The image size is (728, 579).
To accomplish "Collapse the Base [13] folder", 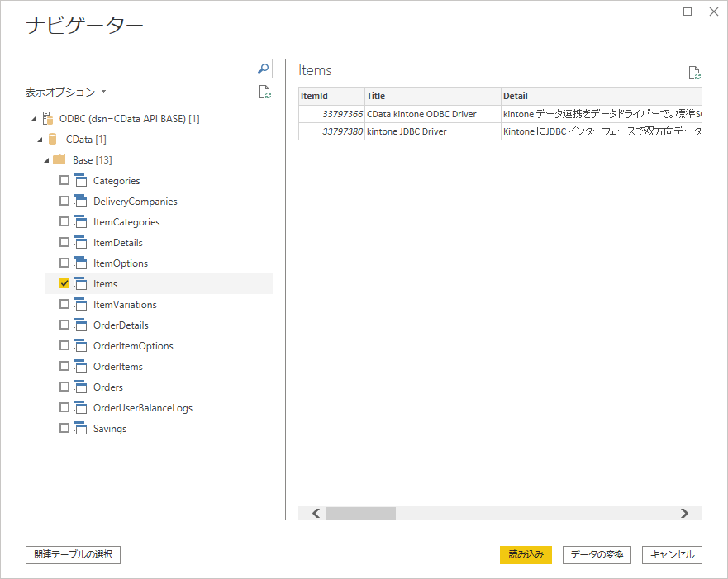I will 46,160.
